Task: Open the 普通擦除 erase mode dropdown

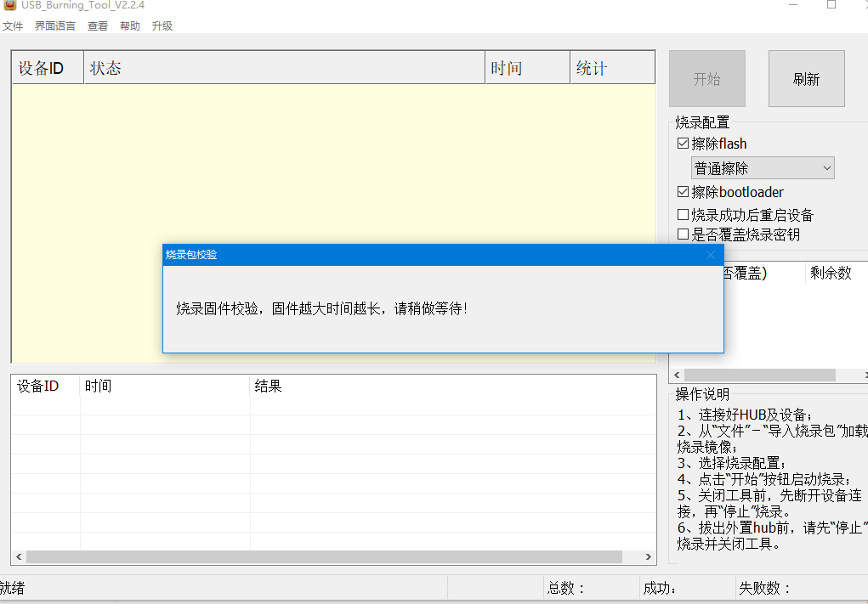Action: pos(763,168)
